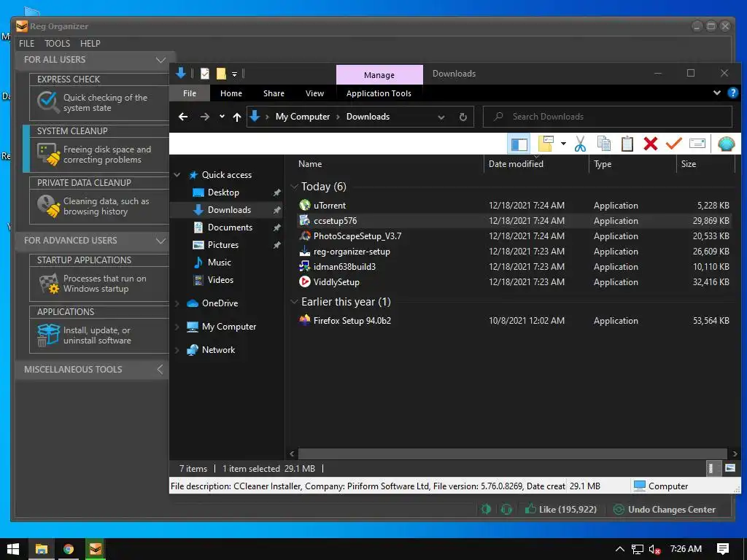Expand the ribbon with the chevron
The height and width of the screenshot is (560, 747).
tap(716, 93)
